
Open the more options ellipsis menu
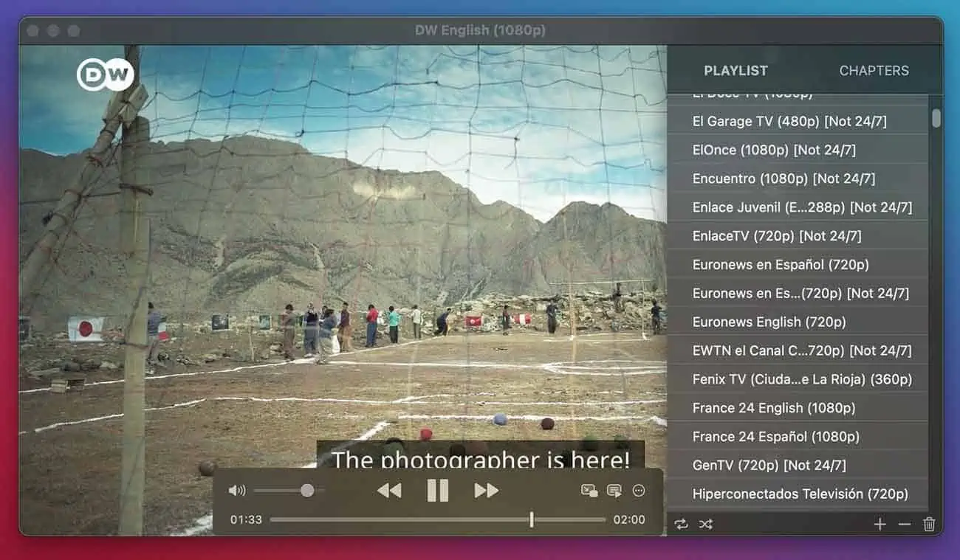click(639, 491)
